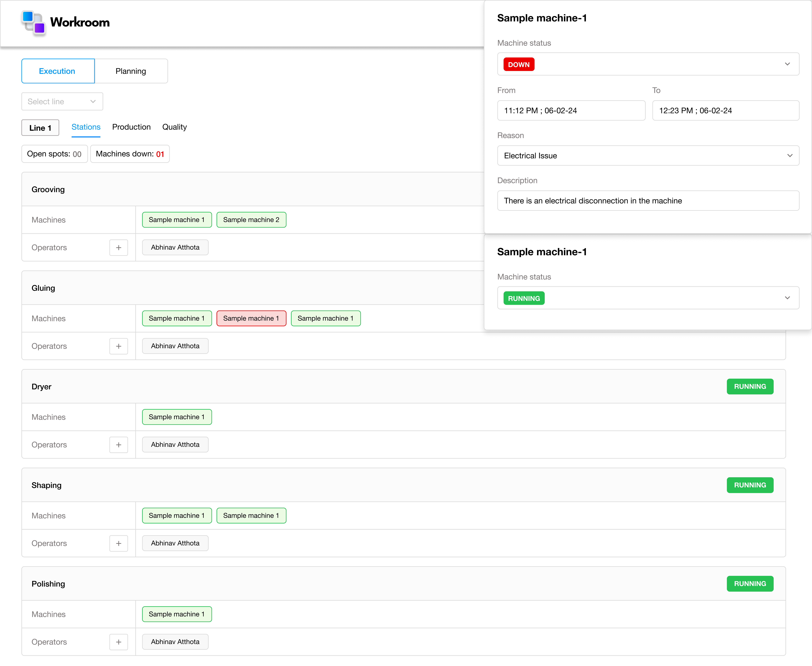Screen dimensions: 812x666
Task: Click the Line 1 button
Action: 40,128
